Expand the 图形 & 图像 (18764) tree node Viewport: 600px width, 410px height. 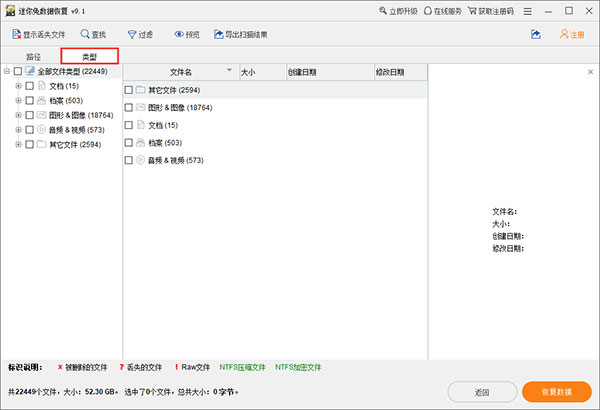[18, 116]
